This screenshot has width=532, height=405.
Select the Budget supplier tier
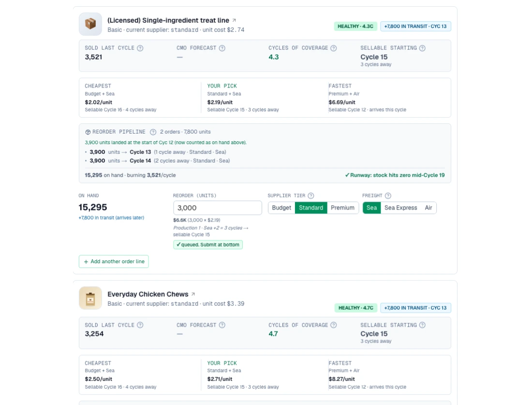281,208
